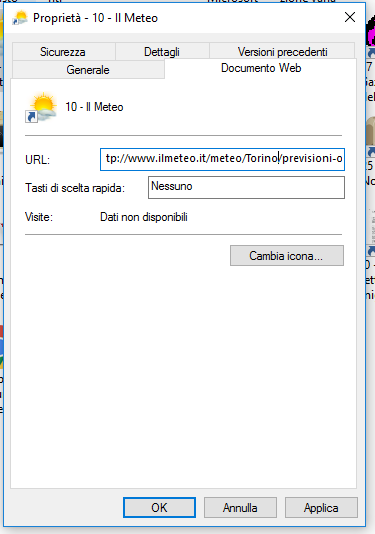Click the 'URL:' label
The image size is (375, 534).
pyautogui.click(x=37, y=159)
